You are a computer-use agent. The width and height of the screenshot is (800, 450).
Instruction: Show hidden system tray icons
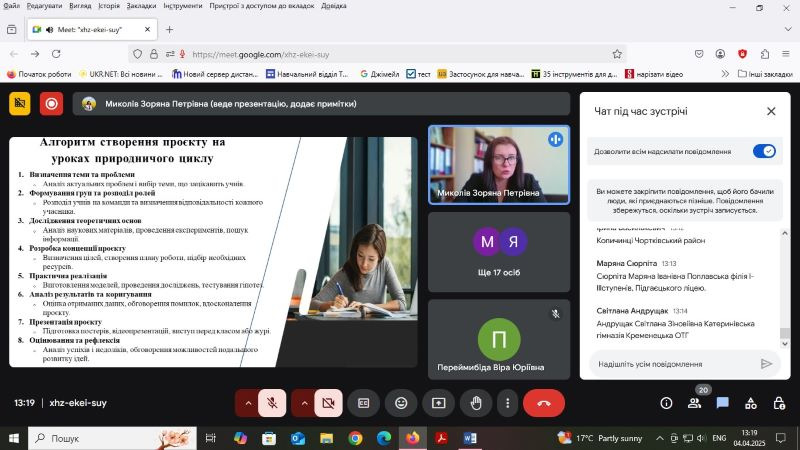[659, 438]
